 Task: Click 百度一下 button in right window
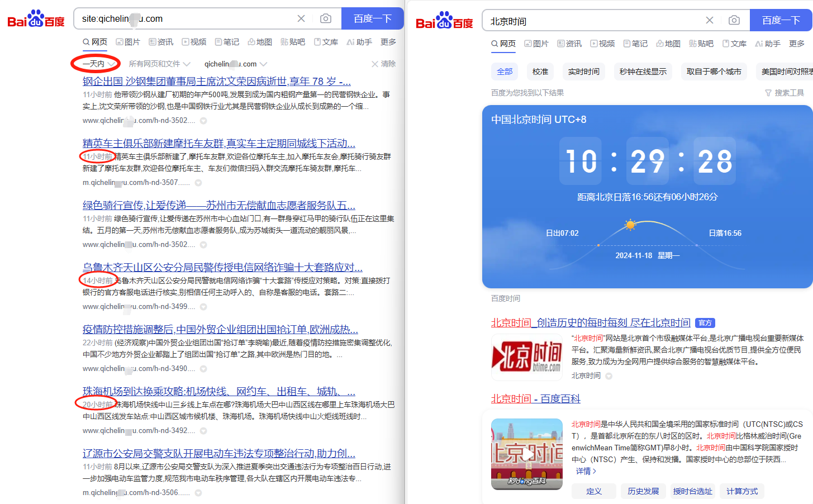tap(781, 20)
